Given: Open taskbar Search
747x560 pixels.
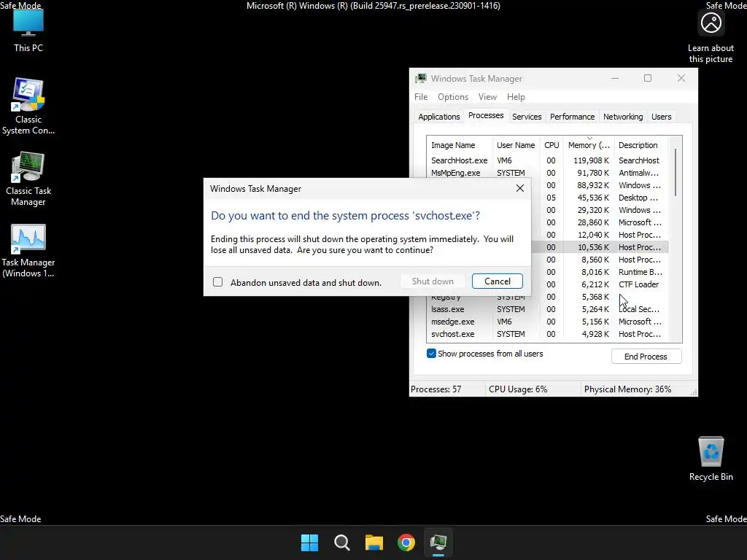Looking at the screenshot, I should (341, 542).
